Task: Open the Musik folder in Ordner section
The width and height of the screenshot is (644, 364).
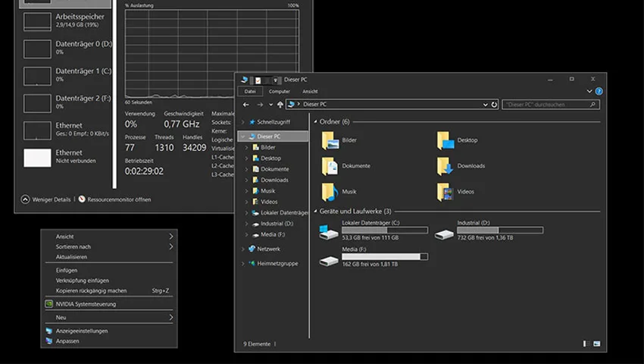Action: [339, 192]
